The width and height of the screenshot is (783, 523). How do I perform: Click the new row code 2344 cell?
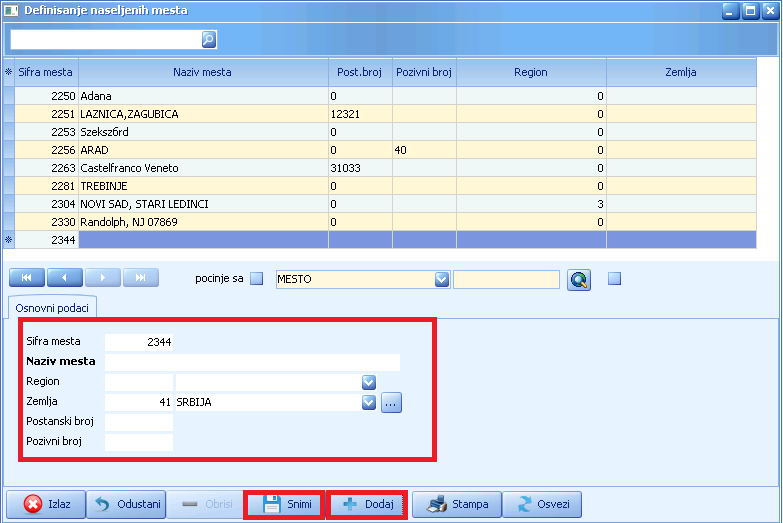tap(46, 240)
